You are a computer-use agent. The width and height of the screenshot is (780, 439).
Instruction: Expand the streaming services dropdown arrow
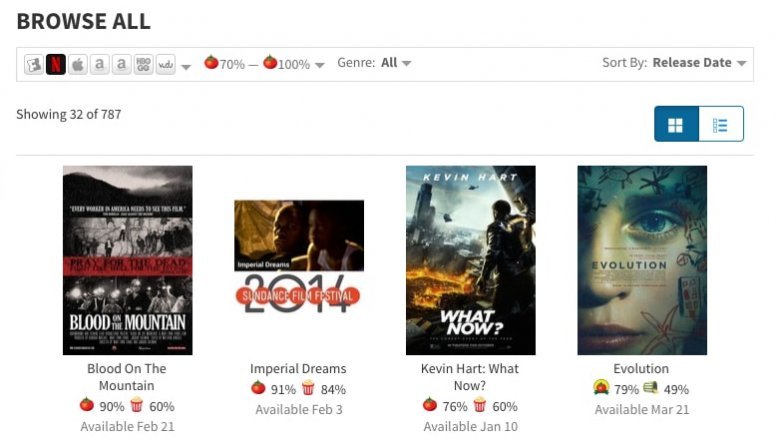(x=186, y=67)
